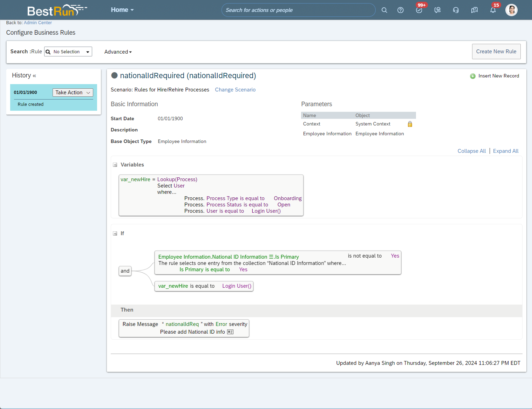Click the Employee Information parameter name cell
This screenshot has height=409, width=532.
click(x=327, y=134)
